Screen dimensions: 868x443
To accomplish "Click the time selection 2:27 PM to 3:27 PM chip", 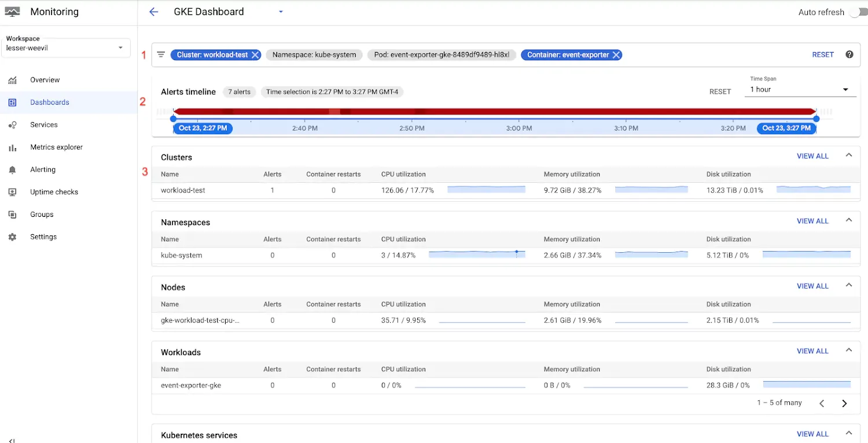I will [x=332, y=92].
